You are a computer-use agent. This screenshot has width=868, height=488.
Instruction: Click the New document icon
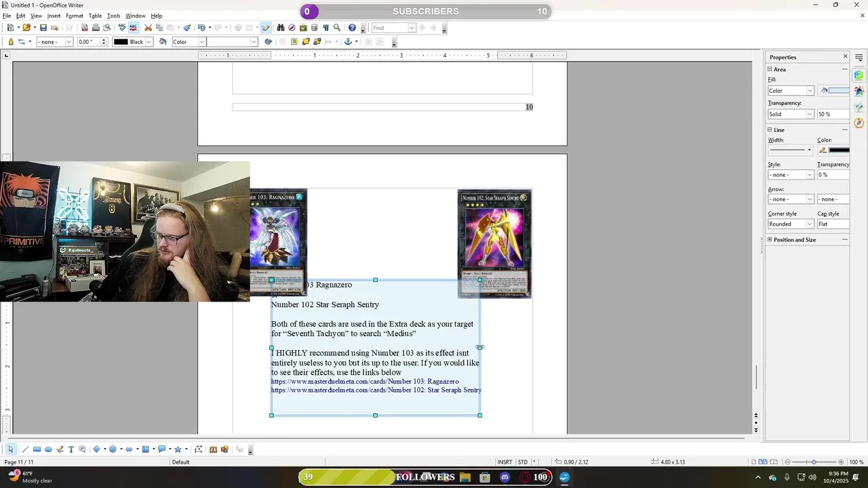(10, 28)
